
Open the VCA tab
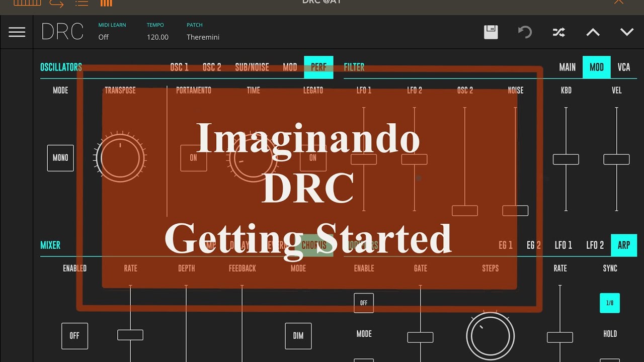click(x=624, y=67)
